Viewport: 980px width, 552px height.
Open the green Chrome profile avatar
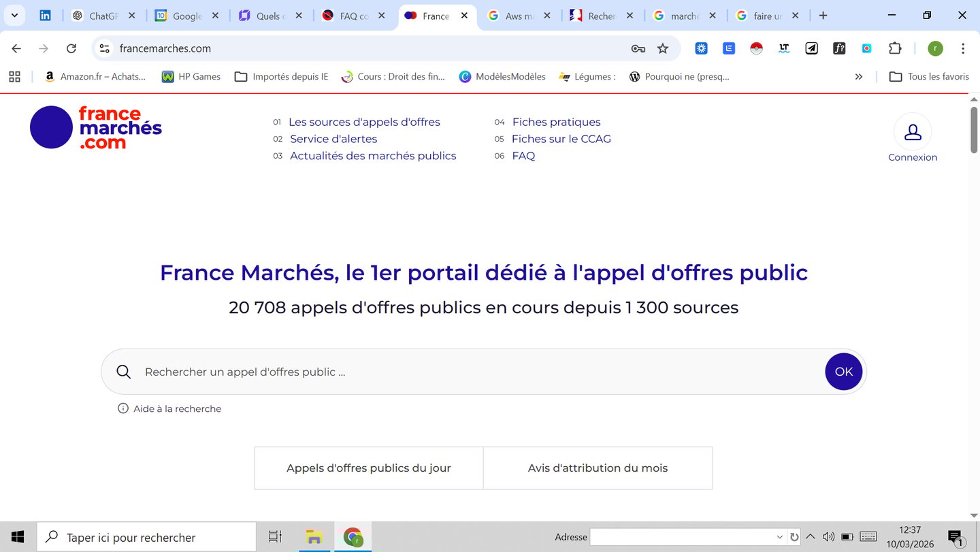coord(936,48)
